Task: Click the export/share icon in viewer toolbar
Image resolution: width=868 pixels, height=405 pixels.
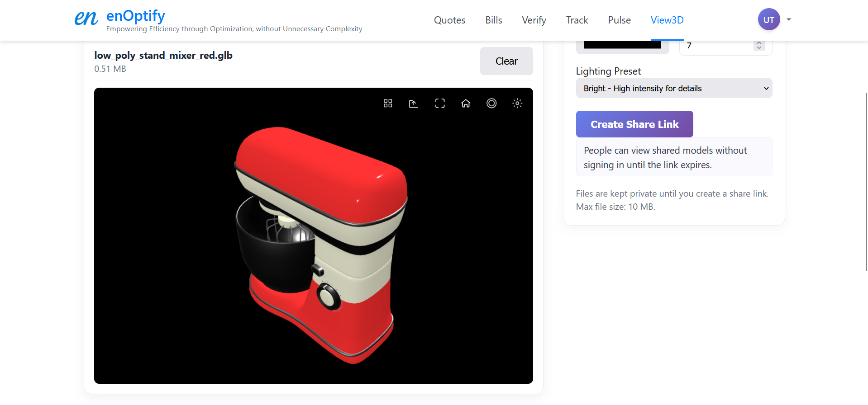Action: [x=413, y=104]
